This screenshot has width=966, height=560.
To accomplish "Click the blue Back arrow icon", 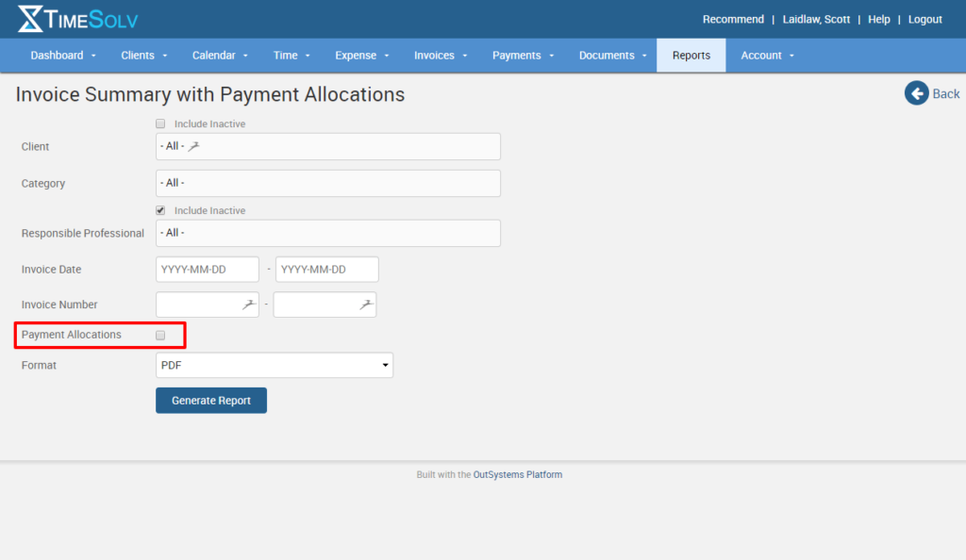I will point(915,93).
